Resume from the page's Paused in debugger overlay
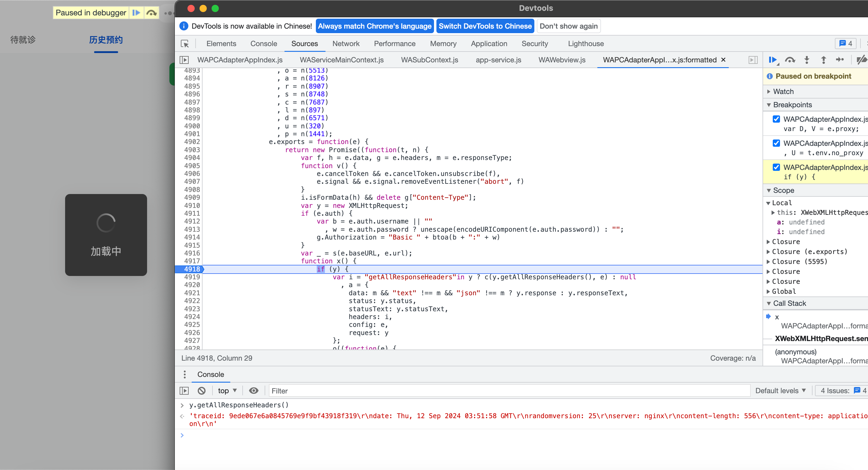The height and width of the screenshot is (470, 868). pyautogui.click(x=136, y=13)
